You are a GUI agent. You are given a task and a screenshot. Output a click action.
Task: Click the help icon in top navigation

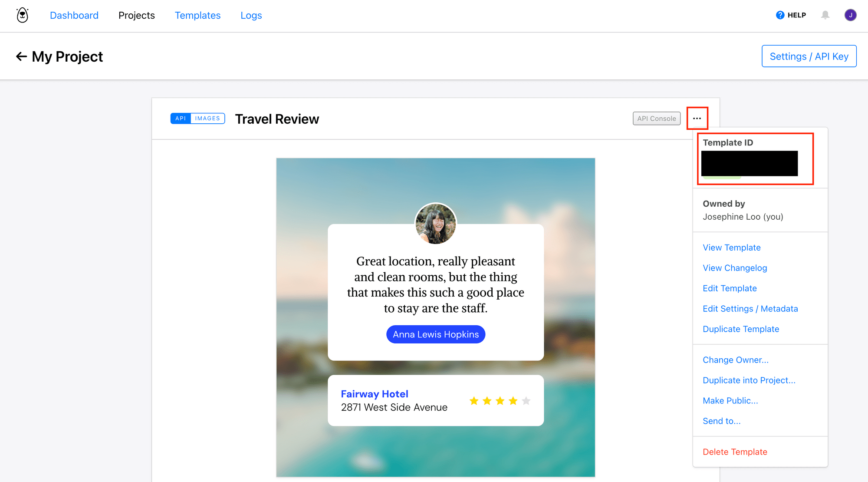tap(779, 15)
